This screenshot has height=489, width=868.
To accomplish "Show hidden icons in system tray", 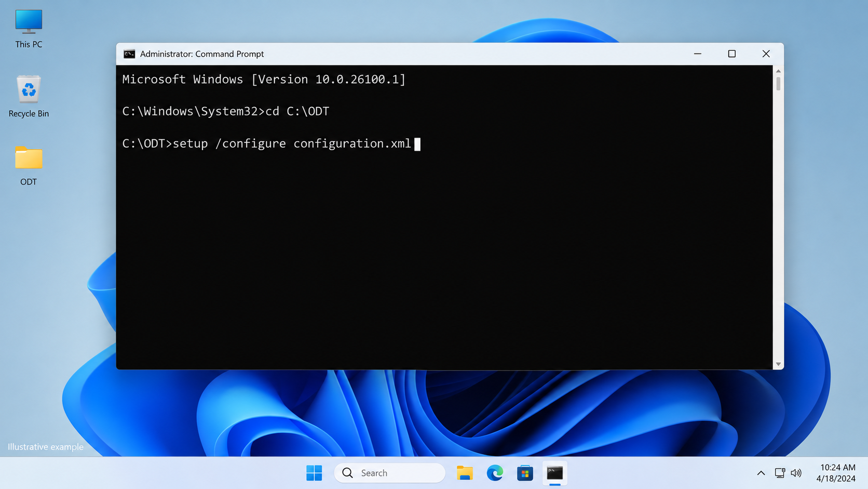I will pyautogui.click(x=761, y=473).
